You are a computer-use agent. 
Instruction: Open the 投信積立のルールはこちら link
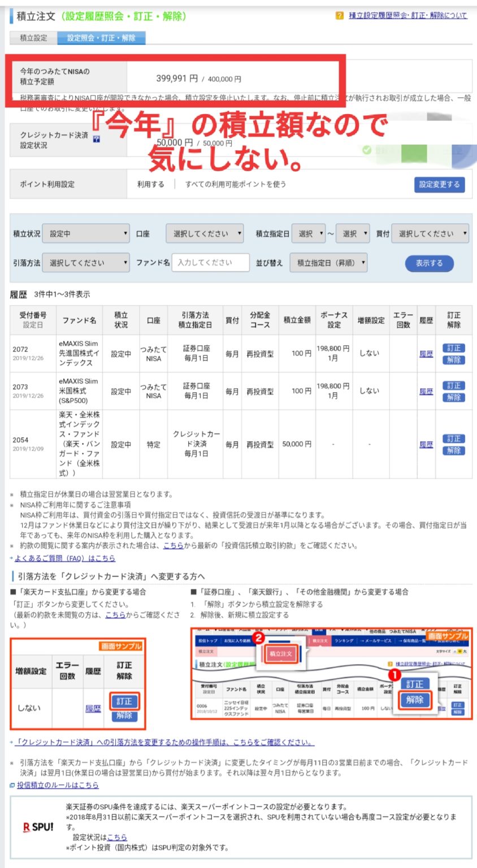point(57,785)
